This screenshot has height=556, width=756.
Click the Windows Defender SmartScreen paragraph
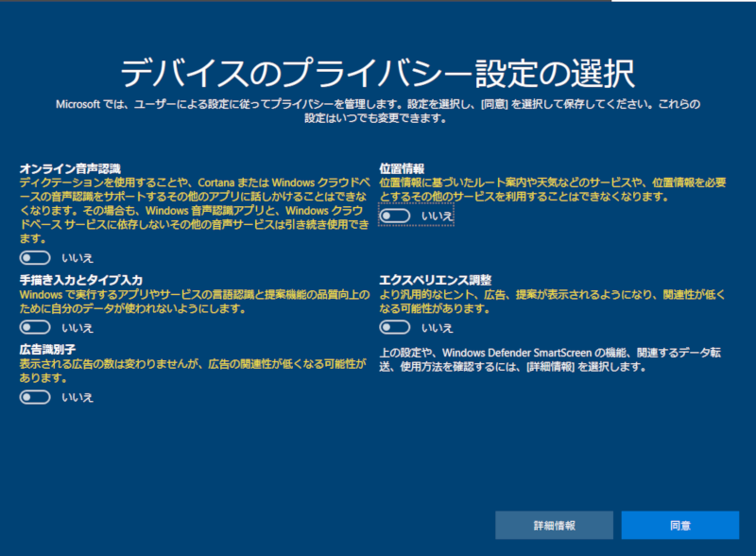pyautogui.click(x=550, y=359)
